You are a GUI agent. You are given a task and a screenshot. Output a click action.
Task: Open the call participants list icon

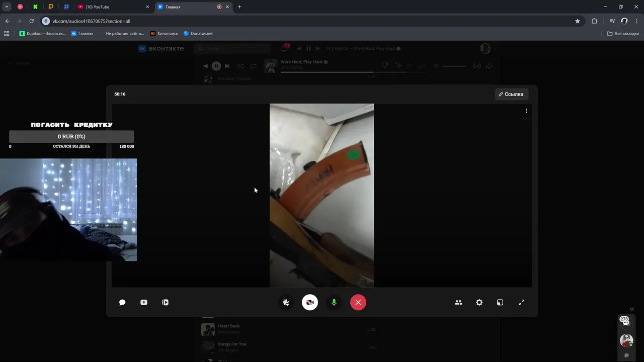458,302
